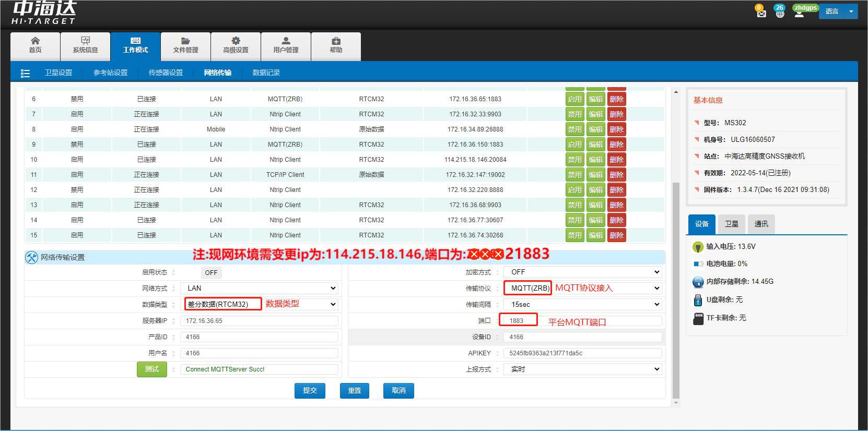Click the 提交 submit button
The width and height of the screenshot is (868, 431).
click(x=310, y=391)
